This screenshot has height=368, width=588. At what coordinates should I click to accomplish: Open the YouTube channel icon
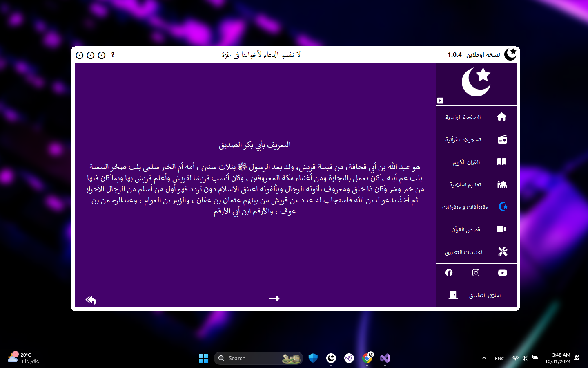click(502, 273)
